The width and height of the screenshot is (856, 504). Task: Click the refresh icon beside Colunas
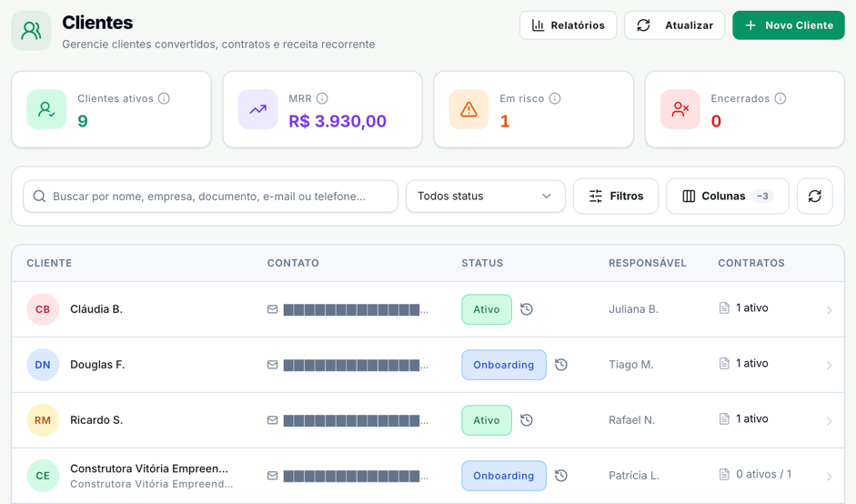click(x=814, y=196)
